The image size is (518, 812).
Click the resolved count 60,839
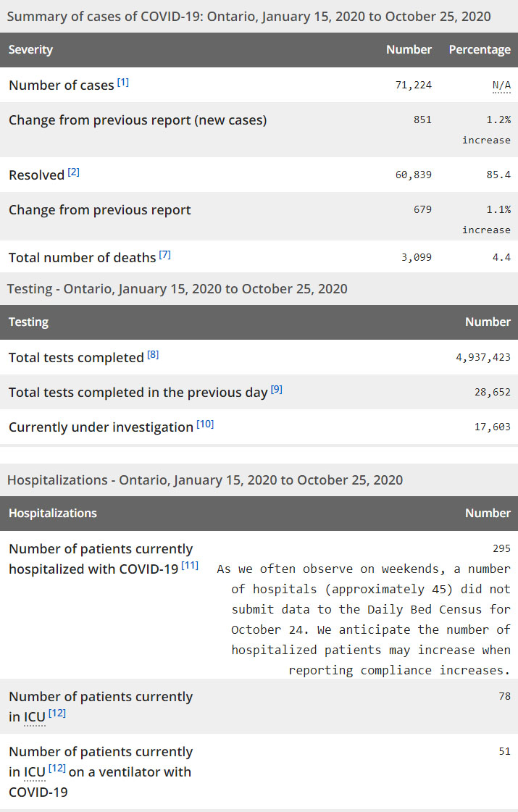413,175
